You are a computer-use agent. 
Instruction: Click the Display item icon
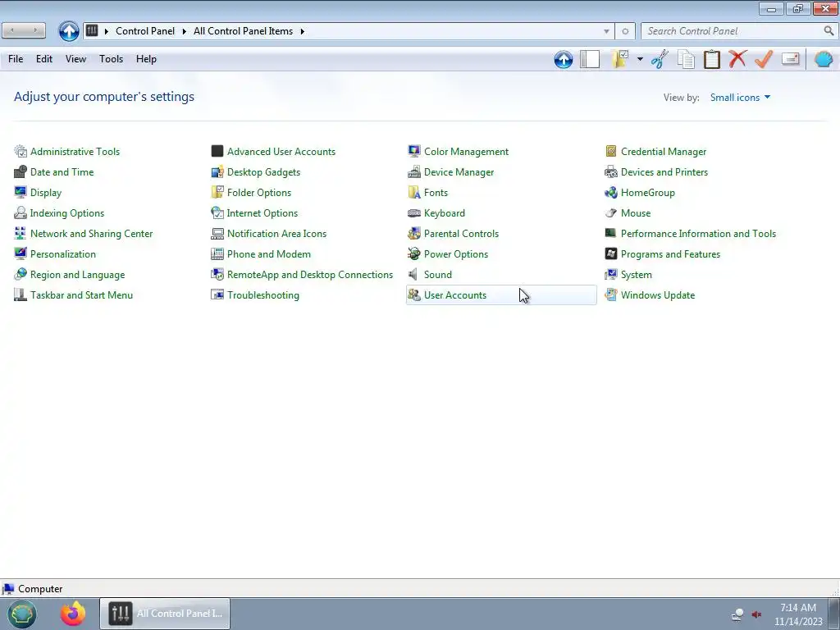(21, 192)
